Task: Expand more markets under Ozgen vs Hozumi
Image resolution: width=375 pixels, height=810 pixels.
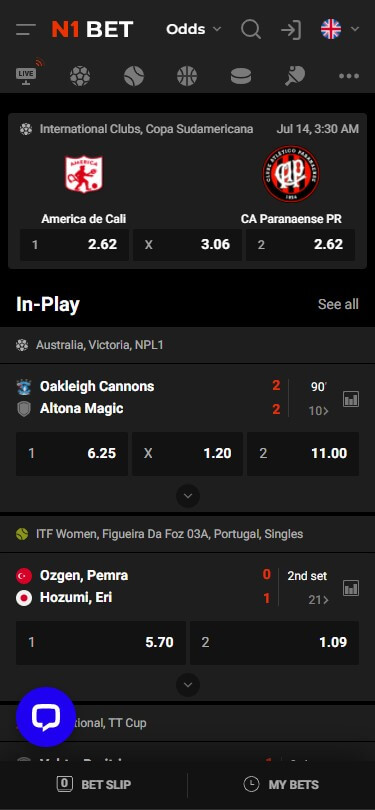Action: pos(188,685)
